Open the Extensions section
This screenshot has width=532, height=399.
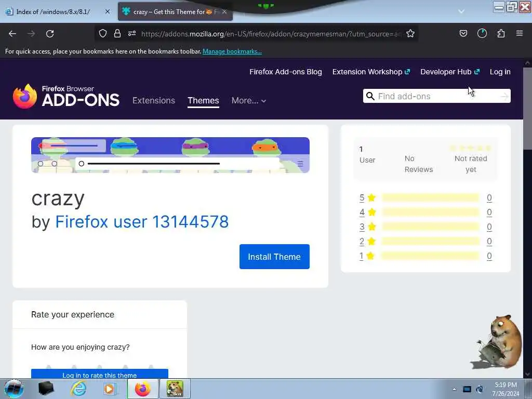154,100
